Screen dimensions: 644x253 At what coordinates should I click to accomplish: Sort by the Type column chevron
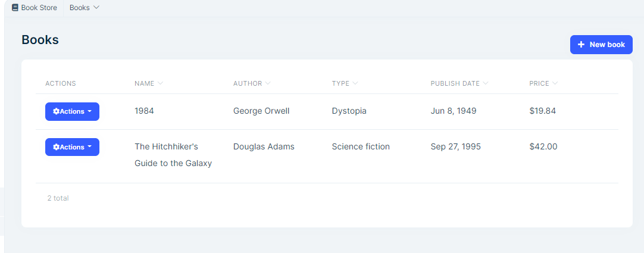tap(355, 83)
